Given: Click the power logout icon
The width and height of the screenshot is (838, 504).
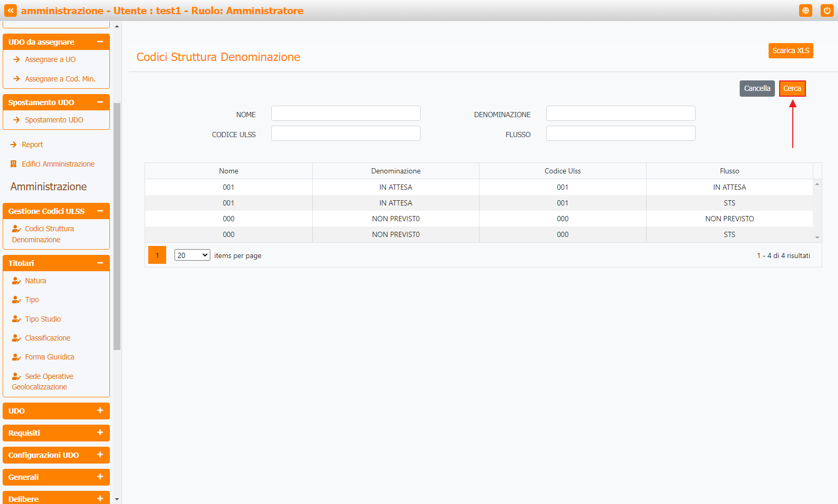Looking at the screenshot, I should click(827, 11).
